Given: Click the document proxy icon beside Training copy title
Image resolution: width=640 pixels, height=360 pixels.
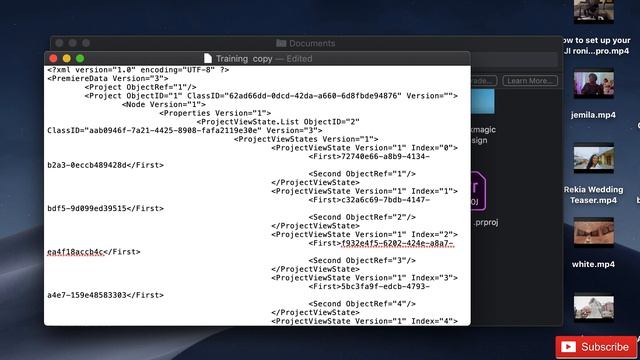Looking at the screenshot, I should tap(208, 58).
